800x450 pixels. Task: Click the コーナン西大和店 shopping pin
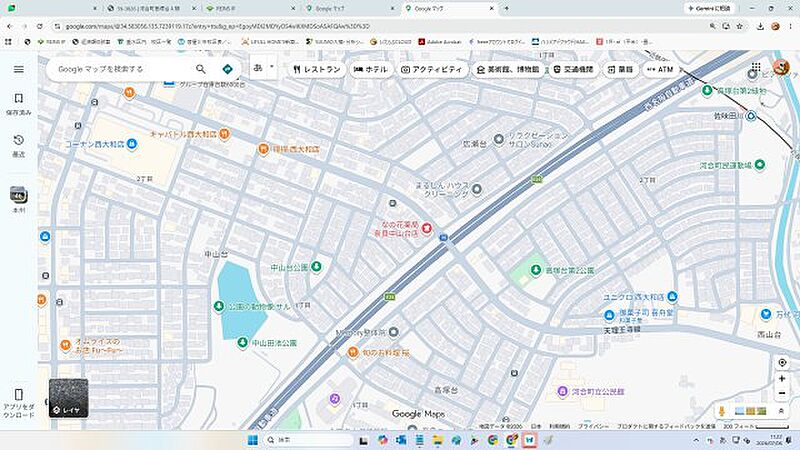132,144
